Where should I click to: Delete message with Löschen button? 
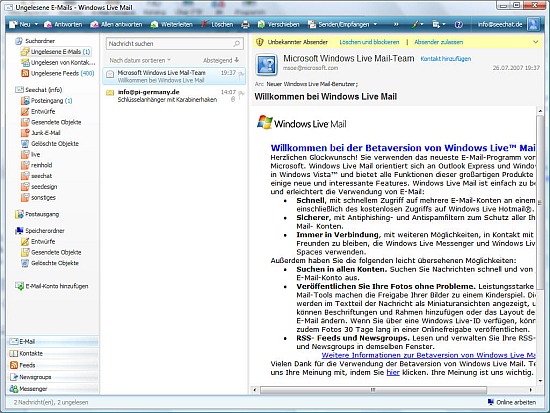[x=217, y=25]
